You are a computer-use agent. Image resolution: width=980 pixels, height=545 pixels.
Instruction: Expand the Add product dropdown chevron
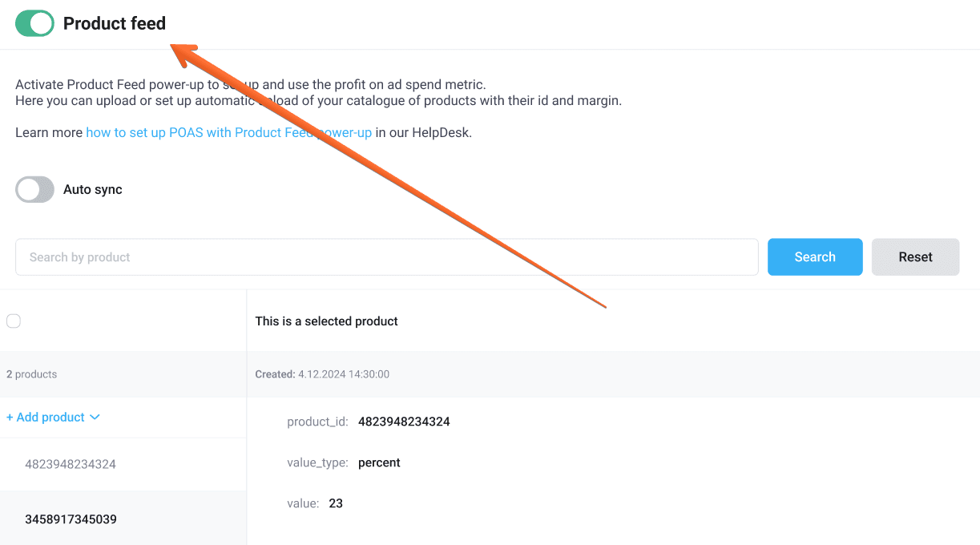tap(95, 417)
